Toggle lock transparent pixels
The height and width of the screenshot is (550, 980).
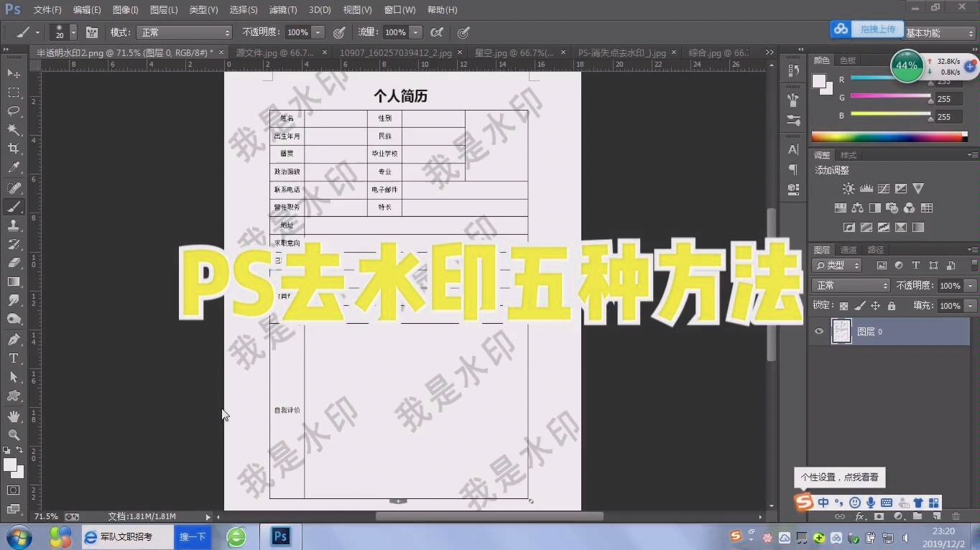tap(843, 306)
